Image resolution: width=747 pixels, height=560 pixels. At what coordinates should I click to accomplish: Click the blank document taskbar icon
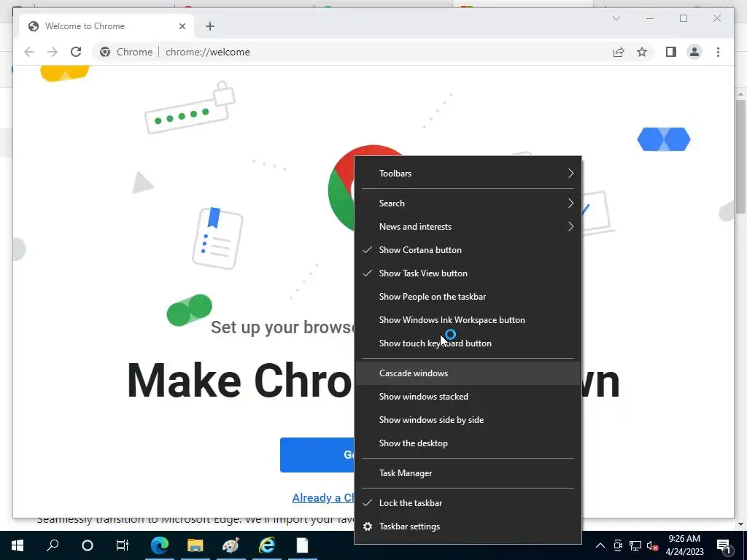pos(303,545)
